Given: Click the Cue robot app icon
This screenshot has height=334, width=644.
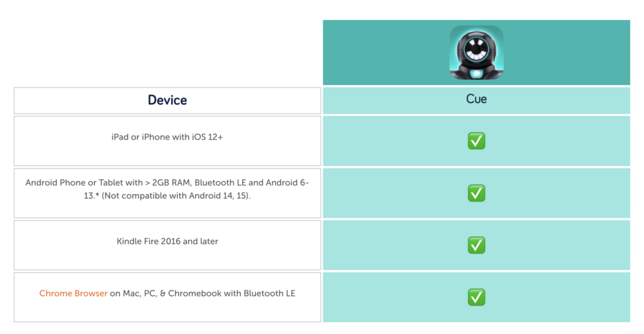Looking at the screenshot, I should point(476,52).
